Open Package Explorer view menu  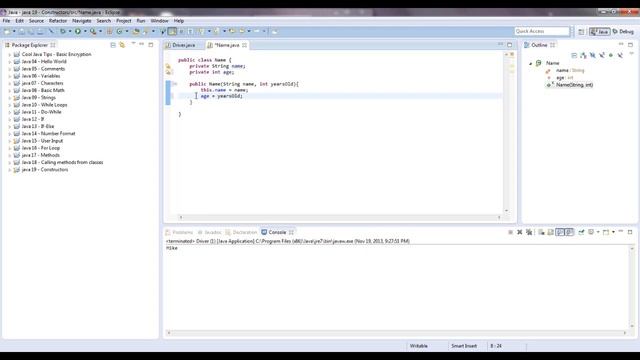[133, 44]
